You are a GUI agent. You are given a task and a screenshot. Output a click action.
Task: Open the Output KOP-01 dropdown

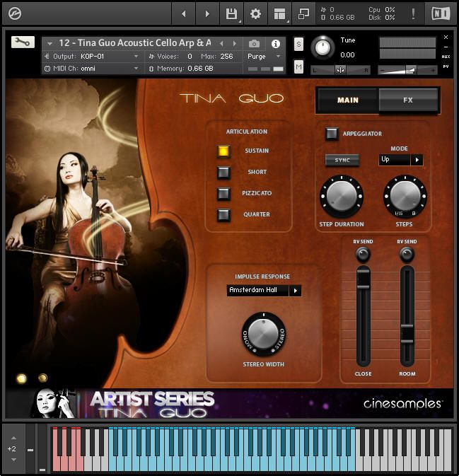136,57
